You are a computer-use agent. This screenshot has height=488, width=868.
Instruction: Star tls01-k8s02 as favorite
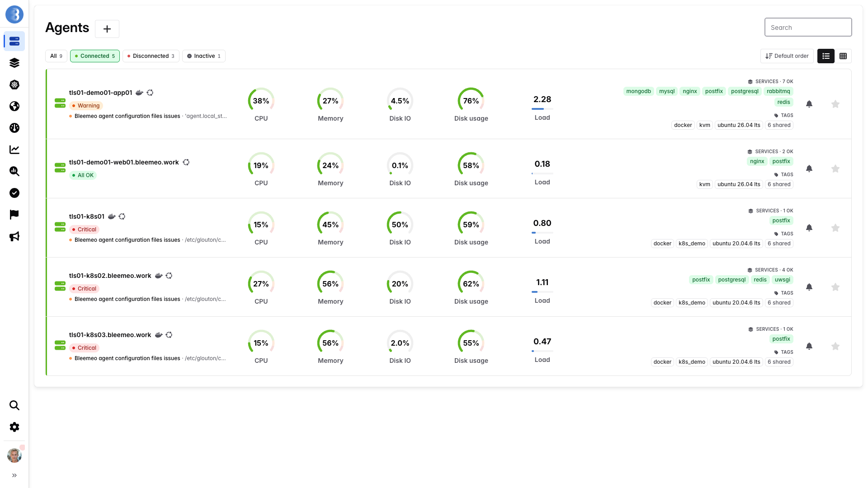pos(835,287)
